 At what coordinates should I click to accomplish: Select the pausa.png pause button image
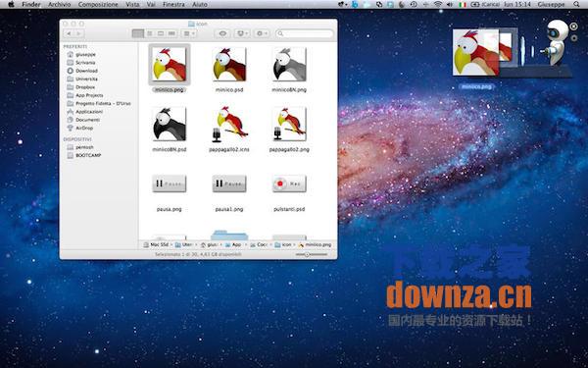170,184
